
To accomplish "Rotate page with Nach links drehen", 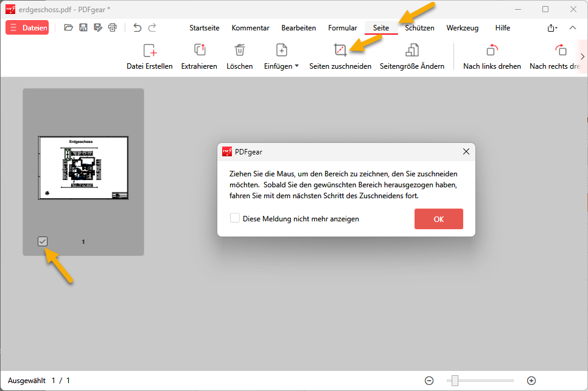I will pyautogui.click(x=492, y=50).
